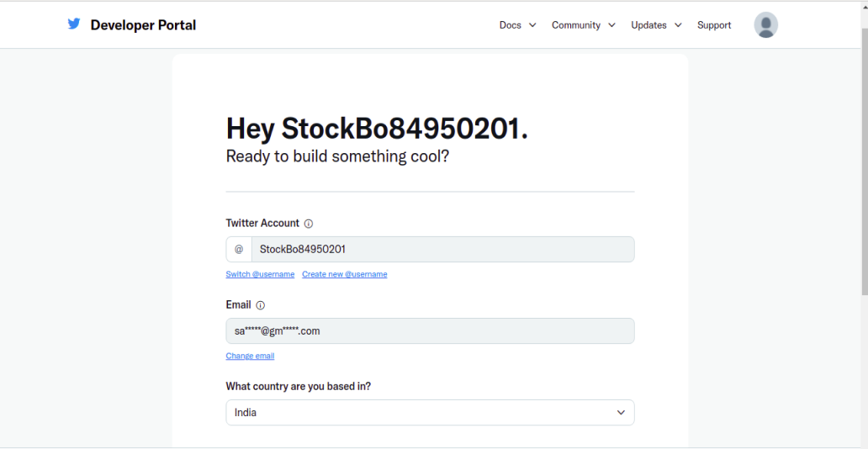
Task: Go to Support page
Action: (x=714, y=25)
